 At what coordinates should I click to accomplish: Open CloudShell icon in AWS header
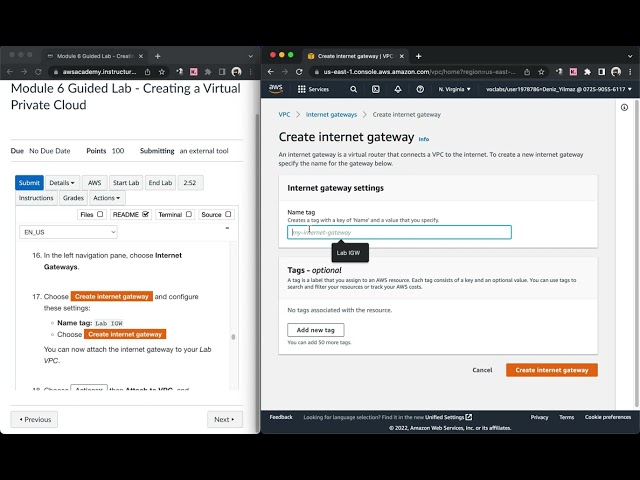376,89
